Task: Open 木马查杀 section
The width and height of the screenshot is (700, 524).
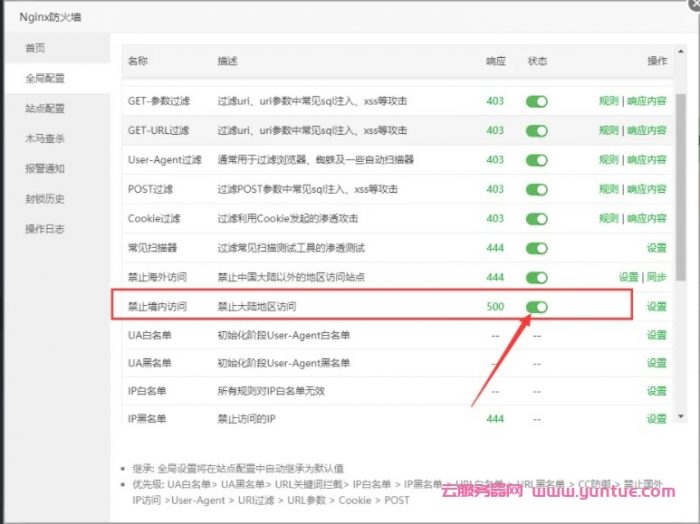Action: coord(45,138)
